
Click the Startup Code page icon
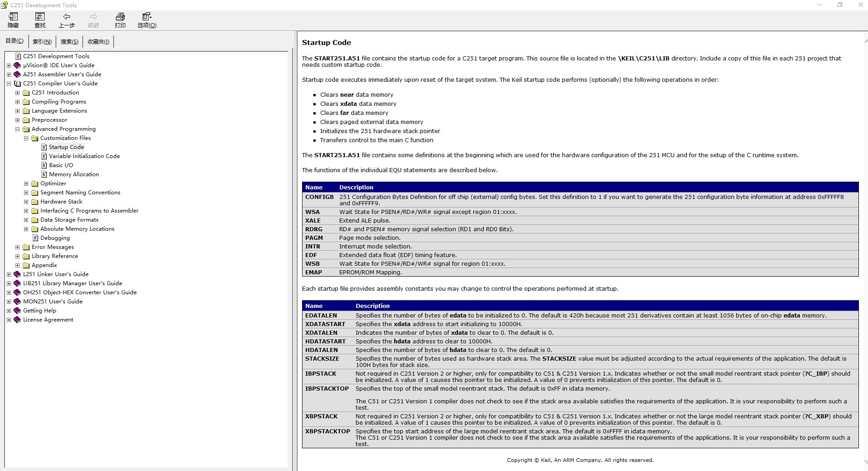click(x=44, y=147)
